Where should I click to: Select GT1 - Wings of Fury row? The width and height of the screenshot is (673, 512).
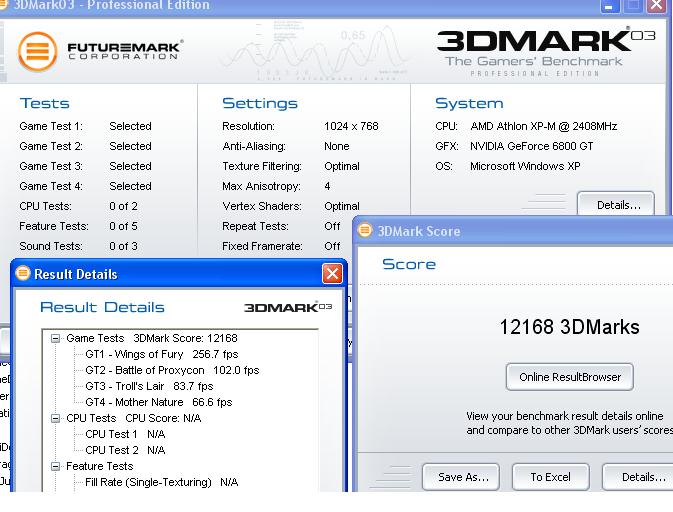click(x=161, y=354)
